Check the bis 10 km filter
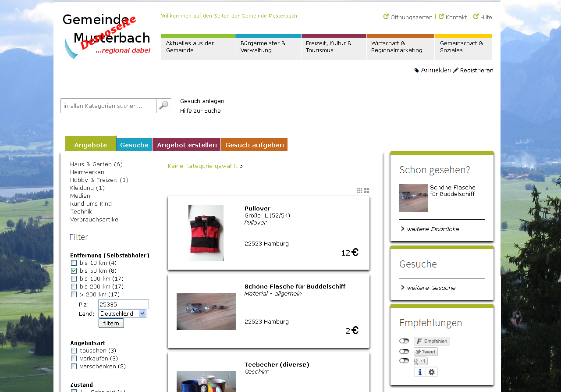 click(x=74, y=263)
